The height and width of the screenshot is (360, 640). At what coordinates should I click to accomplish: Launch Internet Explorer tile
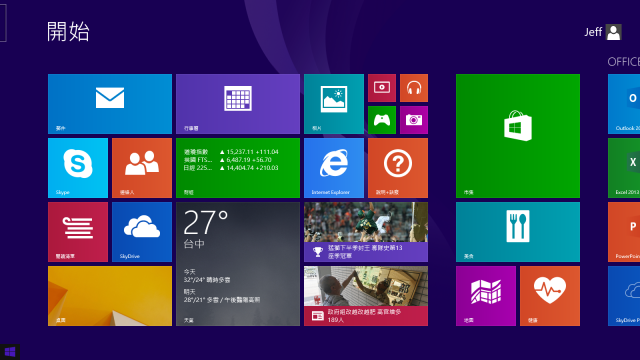click(334, 168)
